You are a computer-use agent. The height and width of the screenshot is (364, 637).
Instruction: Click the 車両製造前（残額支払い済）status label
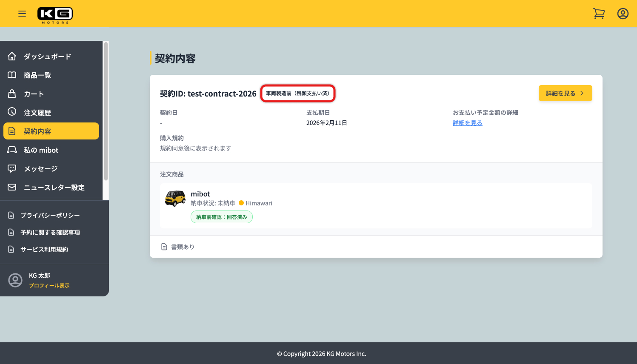[x=297, y=93]
